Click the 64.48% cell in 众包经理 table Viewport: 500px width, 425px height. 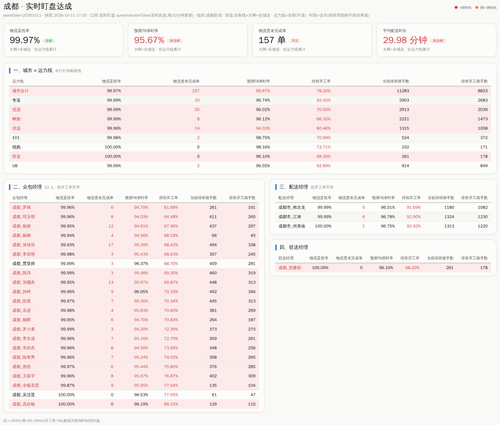pos(171,217)
